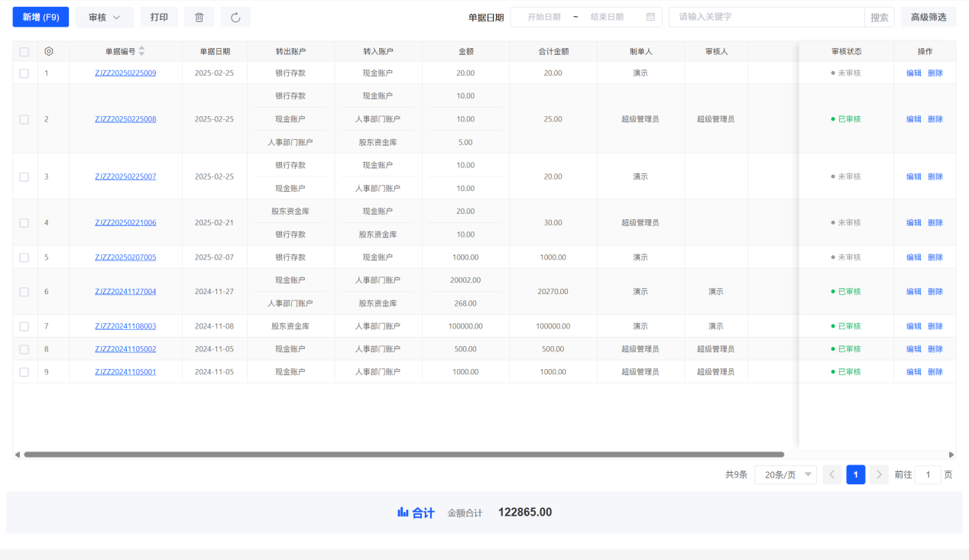Click the refresh icon button
Screen dimensions: 969x560
pyautogui.click(x=235, y=18)
